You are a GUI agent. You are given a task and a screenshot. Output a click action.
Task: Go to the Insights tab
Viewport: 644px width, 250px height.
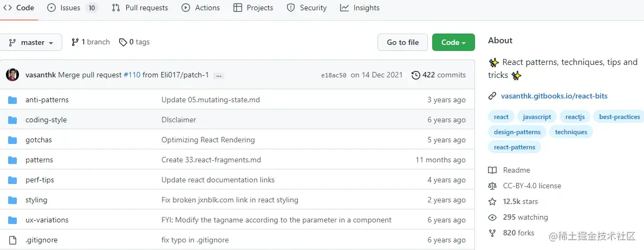click(x=360, y=8)
